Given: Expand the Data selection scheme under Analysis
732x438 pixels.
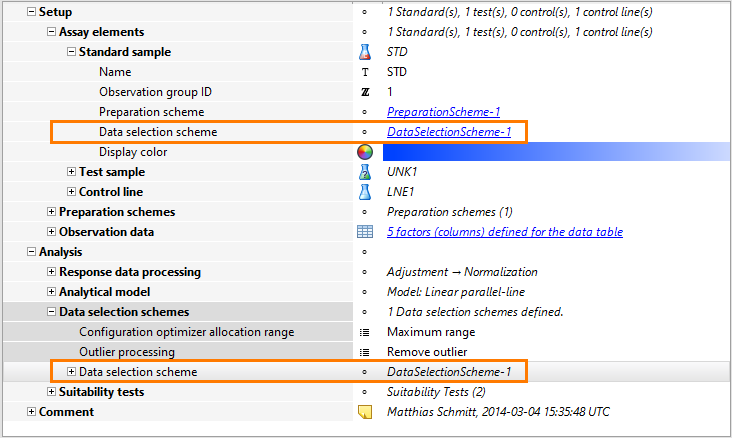Looking at the screenshot, I should tap(71, 372).
